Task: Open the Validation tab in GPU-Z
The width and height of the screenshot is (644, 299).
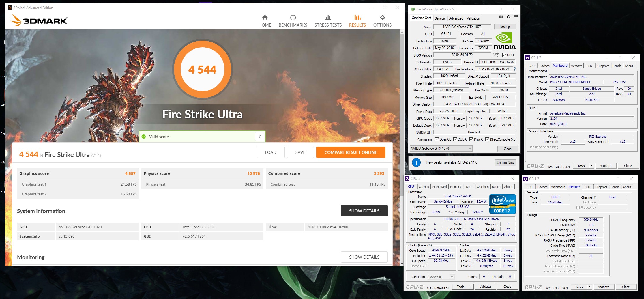Action: point(473,18)
